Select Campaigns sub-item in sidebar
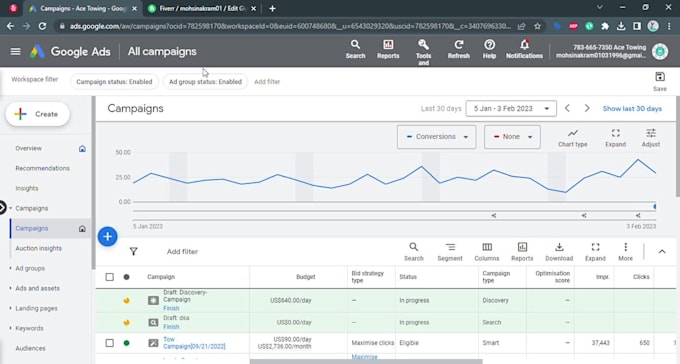680x364 pixels. point(32,228)
